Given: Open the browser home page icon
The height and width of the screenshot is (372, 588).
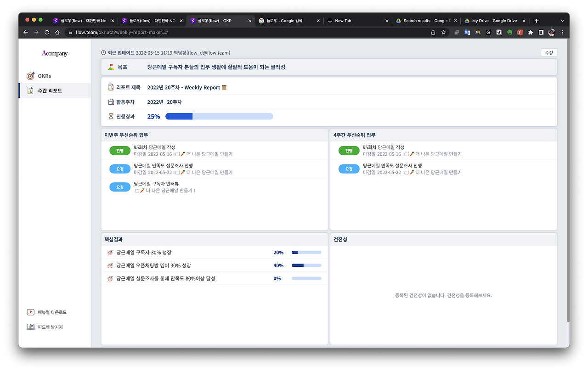Looking at the screenshot, I should pyautogui.click(x=57, y=33).
